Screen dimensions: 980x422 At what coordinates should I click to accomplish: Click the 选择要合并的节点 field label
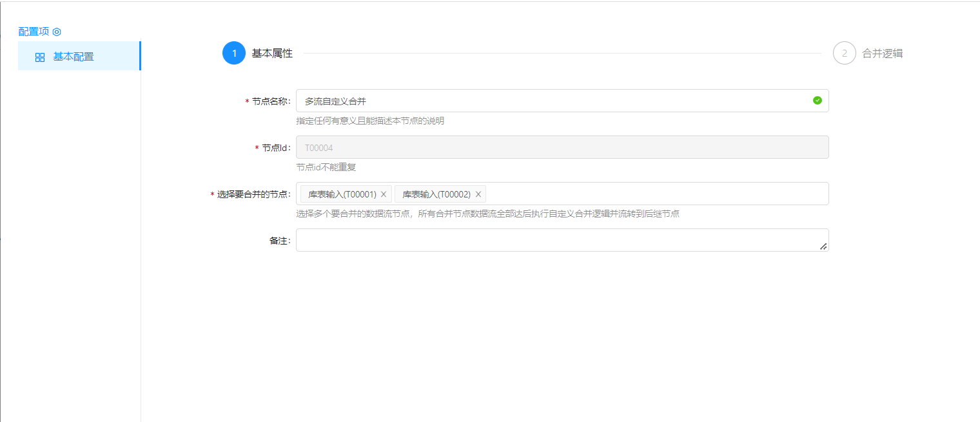253,194
